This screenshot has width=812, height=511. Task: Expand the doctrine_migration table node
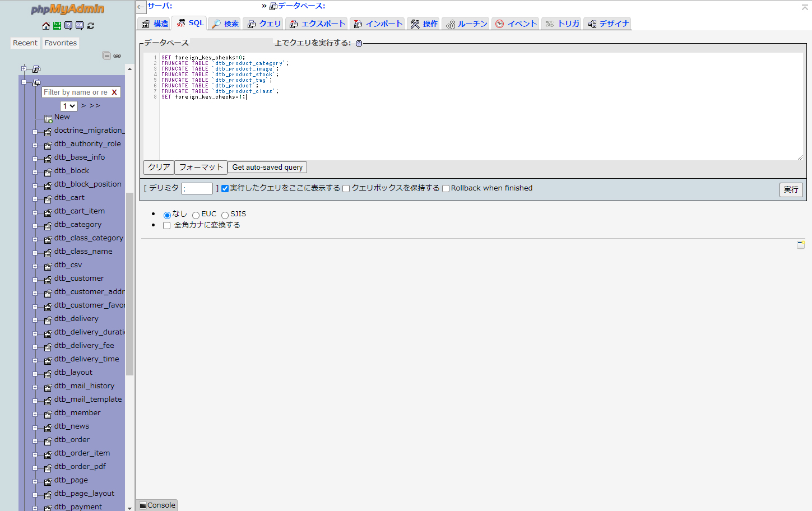(x=35, y=132)
